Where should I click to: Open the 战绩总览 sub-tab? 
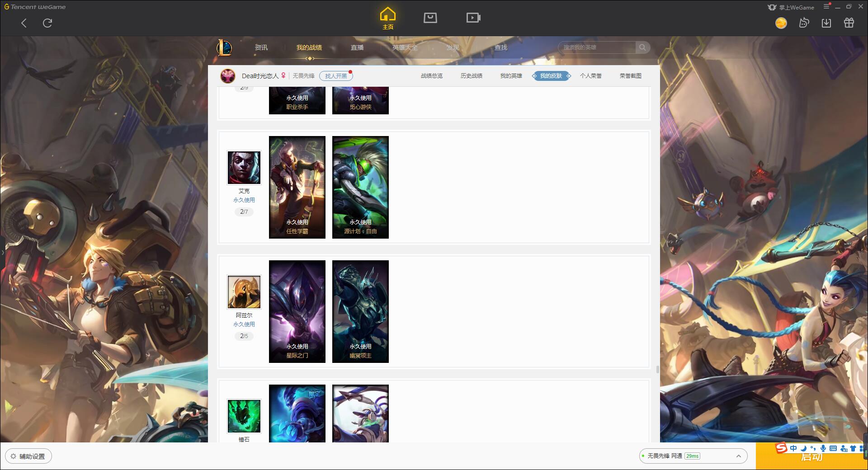[432, 76]
